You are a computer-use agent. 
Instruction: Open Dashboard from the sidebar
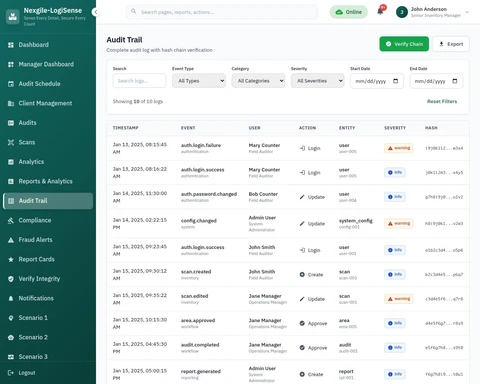pos(48,45)
